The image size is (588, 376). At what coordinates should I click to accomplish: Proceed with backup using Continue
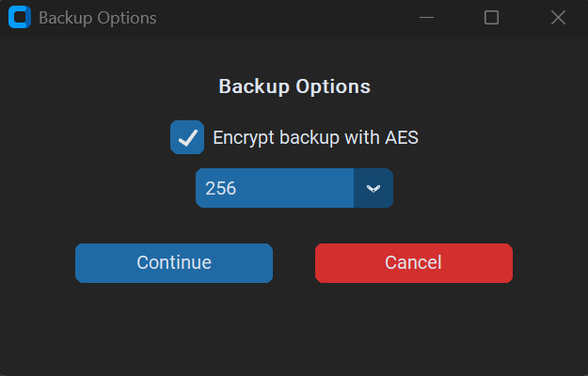(x=174, y=263)
